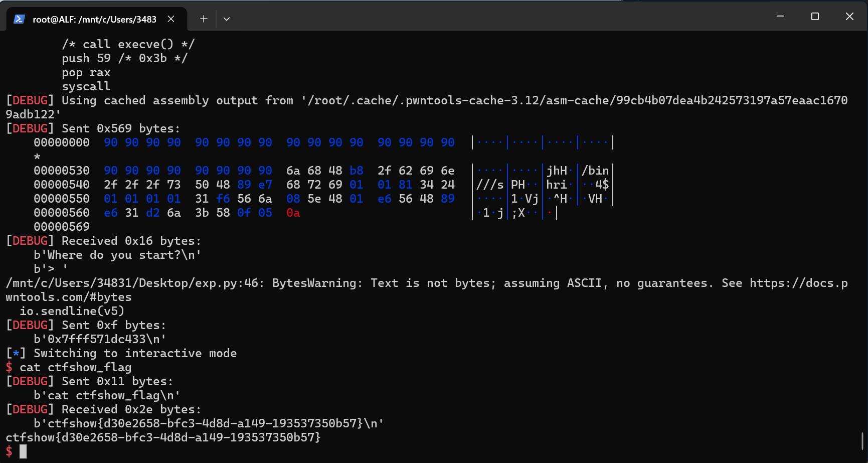Click the red 0a byte in hexdump
Viewport: 868px width, 463px height.
(293, 213)
